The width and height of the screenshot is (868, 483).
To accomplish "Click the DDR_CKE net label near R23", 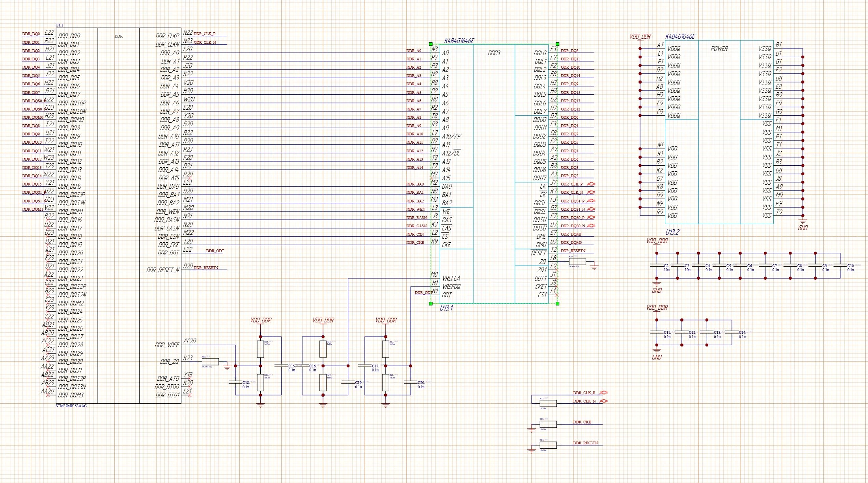I will click(582, 422).
